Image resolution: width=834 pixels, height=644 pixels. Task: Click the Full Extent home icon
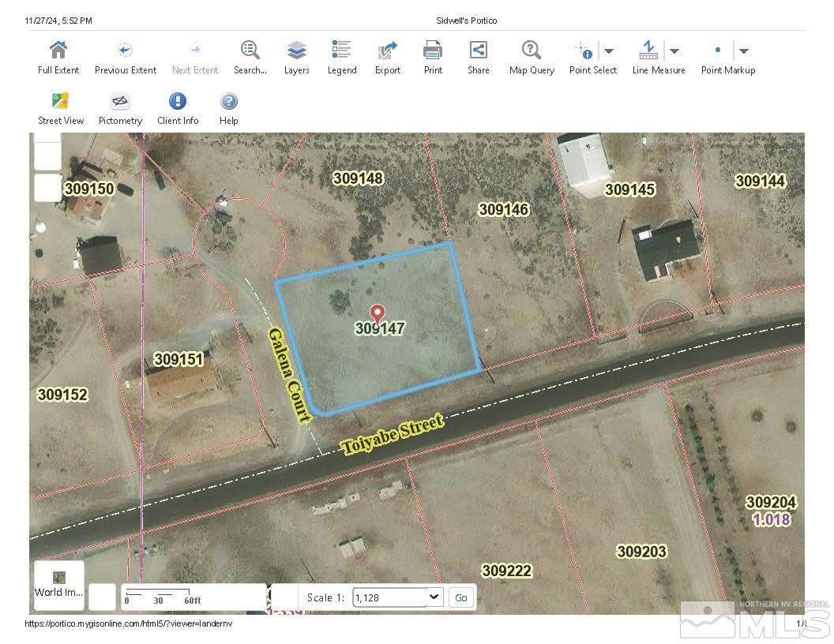pos(58,51)
